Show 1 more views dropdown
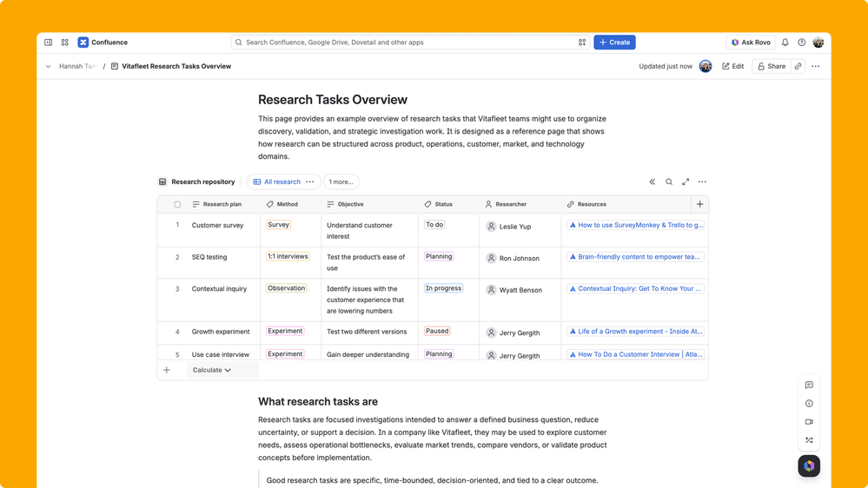The image size is (868, 488). point(341,181)
